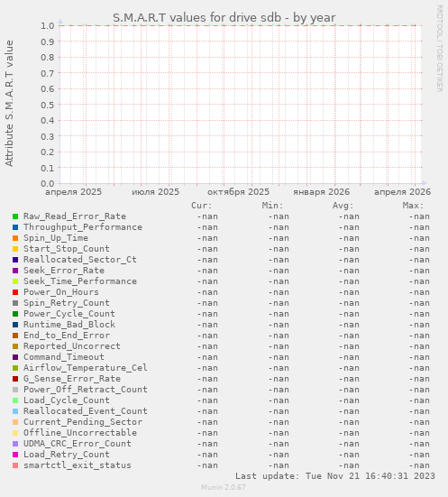Click the Airflow_Temperature_Cel legend entry

click(86, 368)
